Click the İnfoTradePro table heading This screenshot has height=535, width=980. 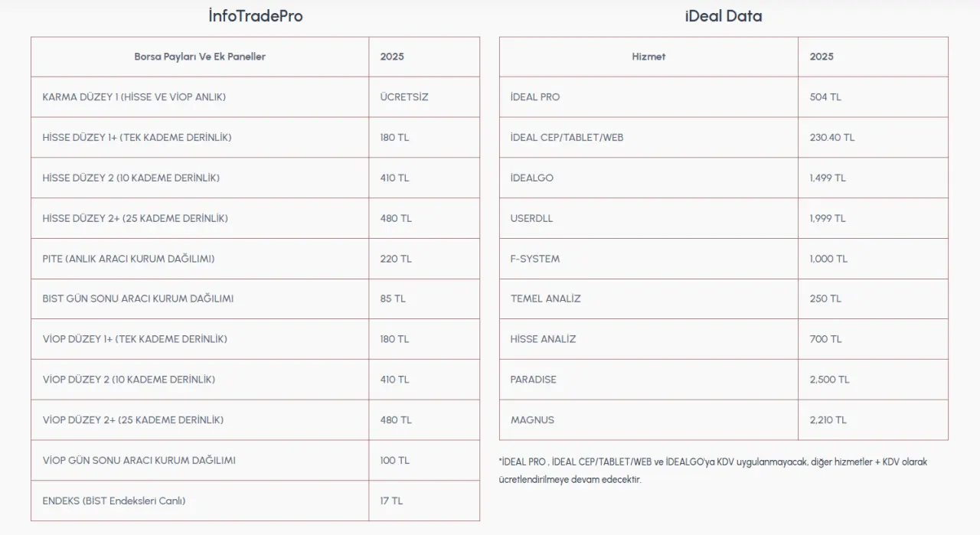(x=255, y=16)
